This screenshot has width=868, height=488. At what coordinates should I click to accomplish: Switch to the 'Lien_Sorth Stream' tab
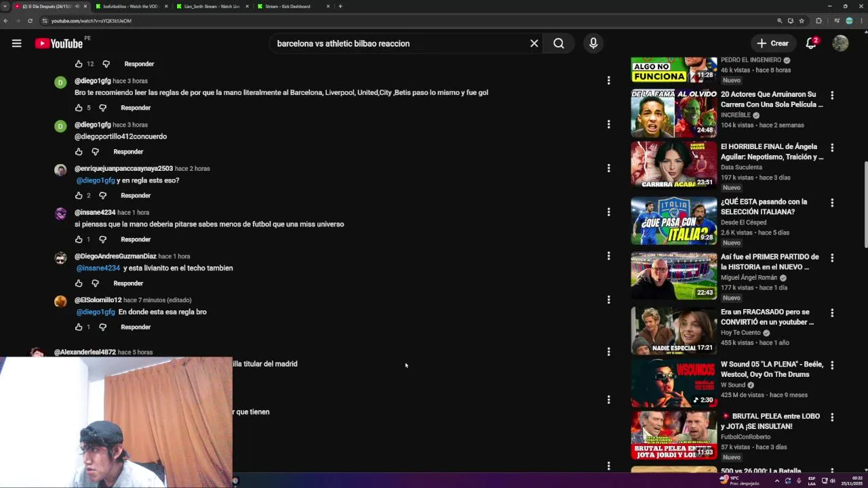[x=210, y=6]
